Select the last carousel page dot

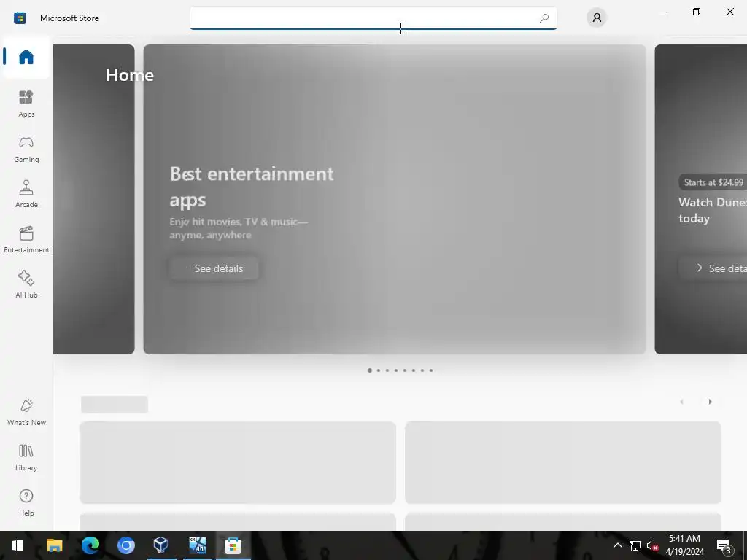pyautogui.click(x=431, y=370)
